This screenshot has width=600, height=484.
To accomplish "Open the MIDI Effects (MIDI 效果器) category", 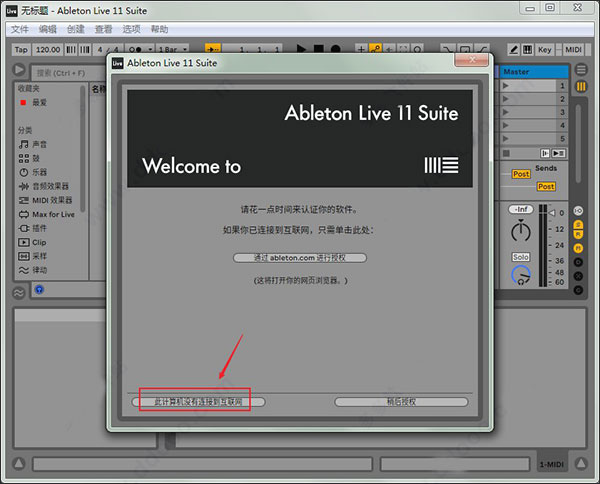I will [50, 200].
